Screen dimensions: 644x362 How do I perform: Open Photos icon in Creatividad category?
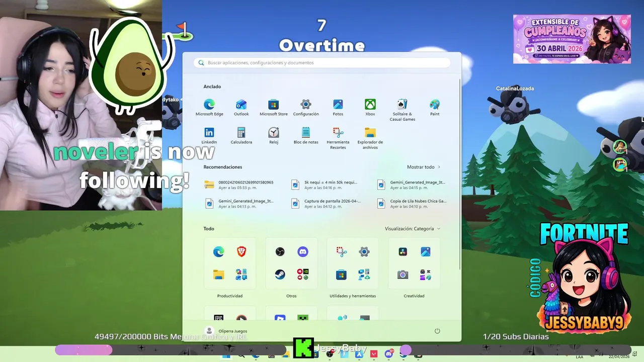[426, 252]
